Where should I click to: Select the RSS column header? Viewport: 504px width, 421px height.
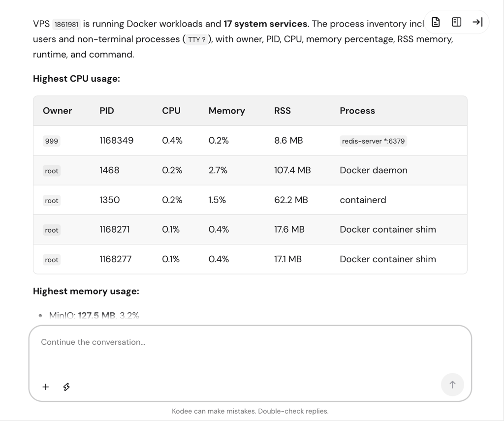tap(282, 111)
